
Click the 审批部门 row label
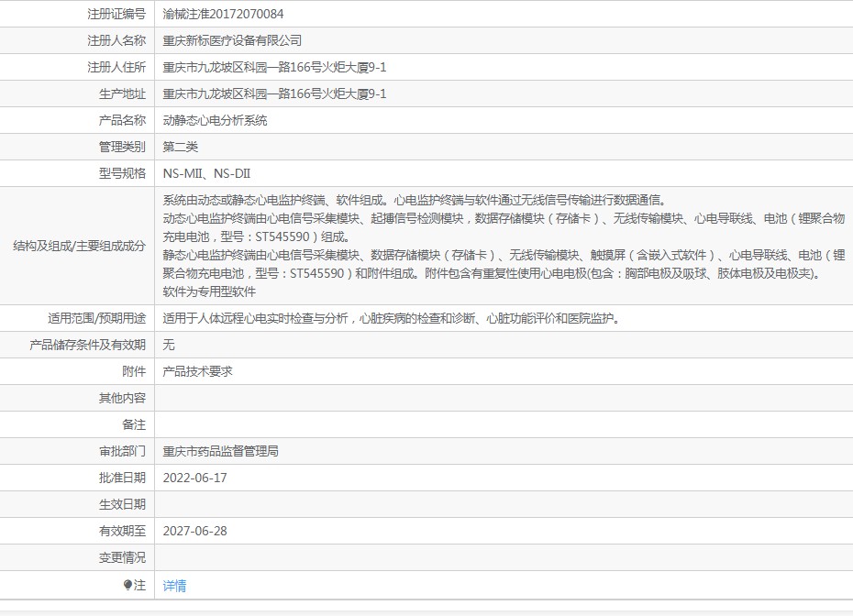[122, 451]
